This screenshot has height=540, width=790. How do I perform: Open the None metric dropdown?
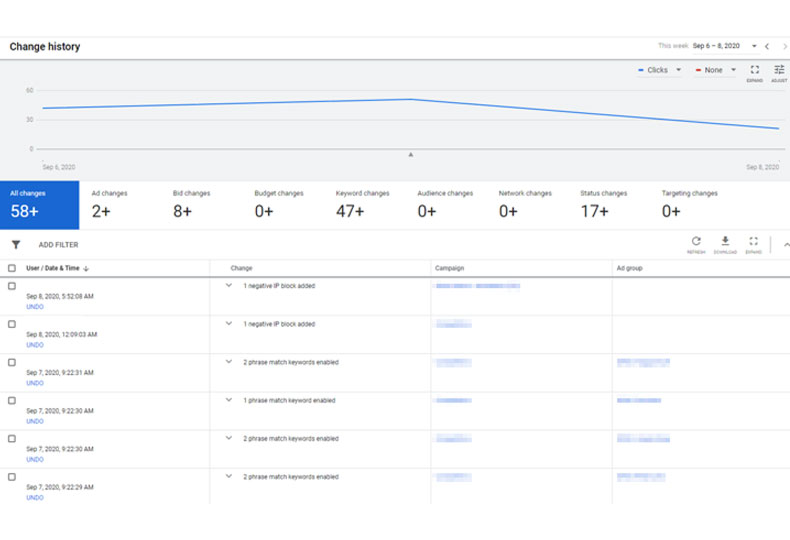pos(718,70)
